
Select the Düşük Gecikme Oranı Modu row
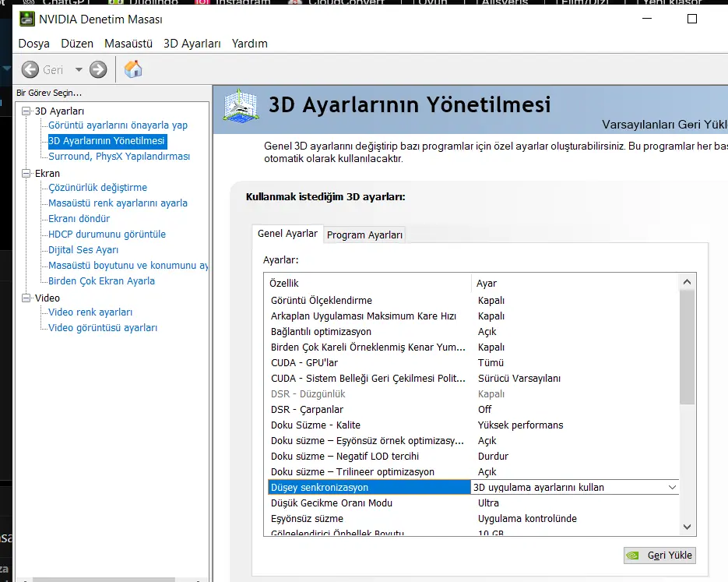tap(473, 503)
